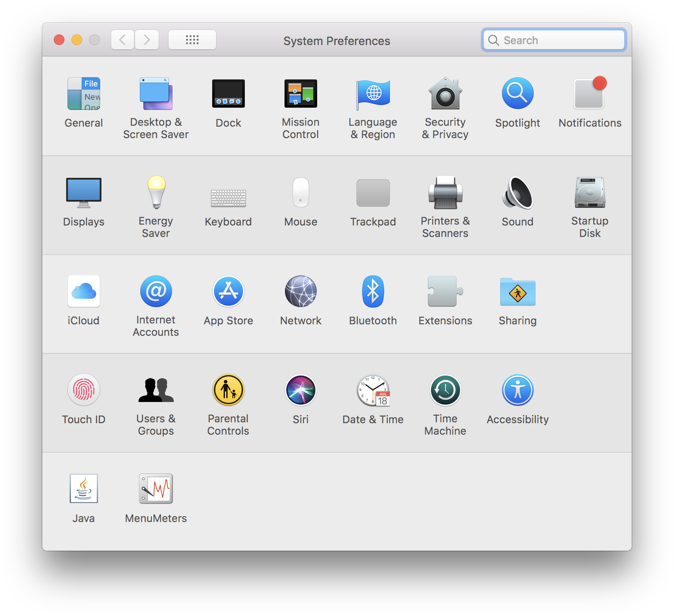Minimize the window with yellow button
This screenshot has width=674, height=616.
tap(77, 40)
